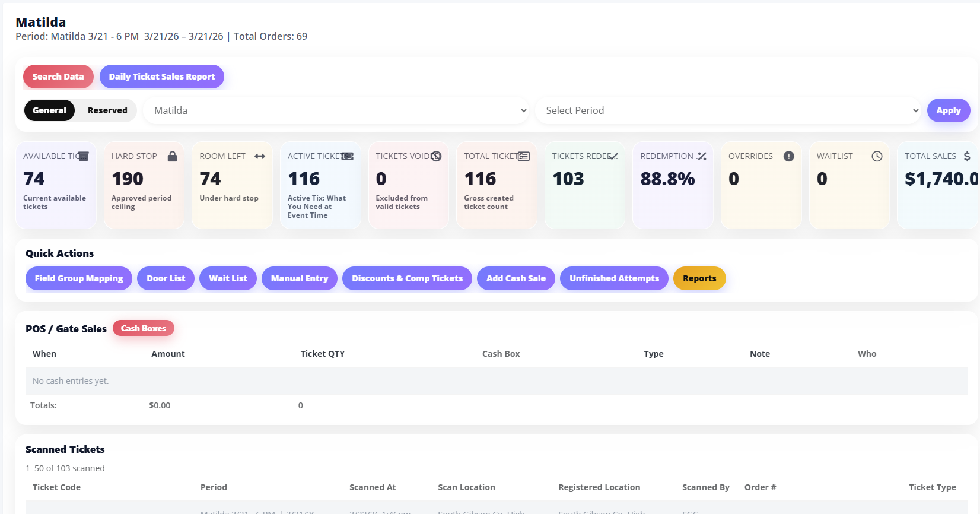Click the Available Tickets archive box icon
The image size is (980, 514).
[84, 156]
